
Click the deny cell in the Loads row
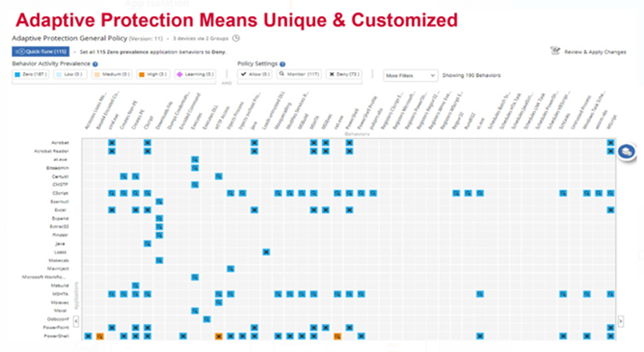pos(265,252)
